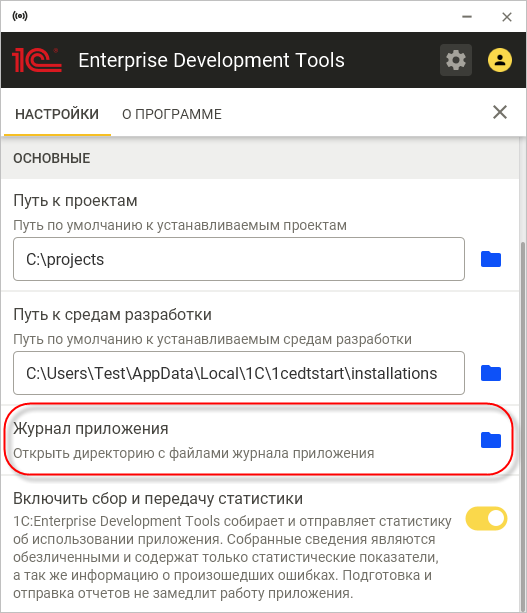Disable statistics collection and sending toggle
Screen dimensions: 527x613
486,518
